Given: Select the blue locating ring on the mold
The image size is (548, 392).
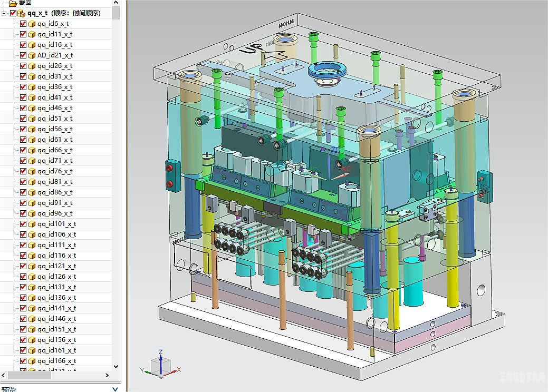Looking at the screenshot, I should 328,70.
